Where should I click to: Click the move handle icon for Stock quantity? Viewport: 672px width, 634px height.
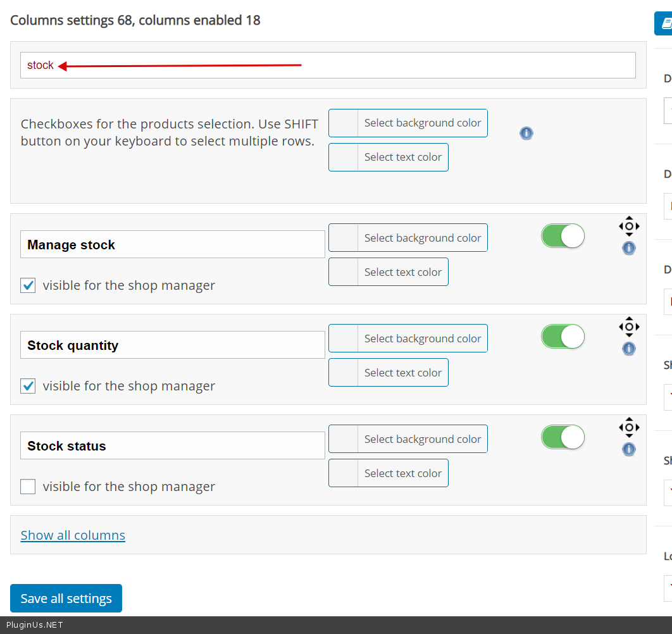[629, 326]
